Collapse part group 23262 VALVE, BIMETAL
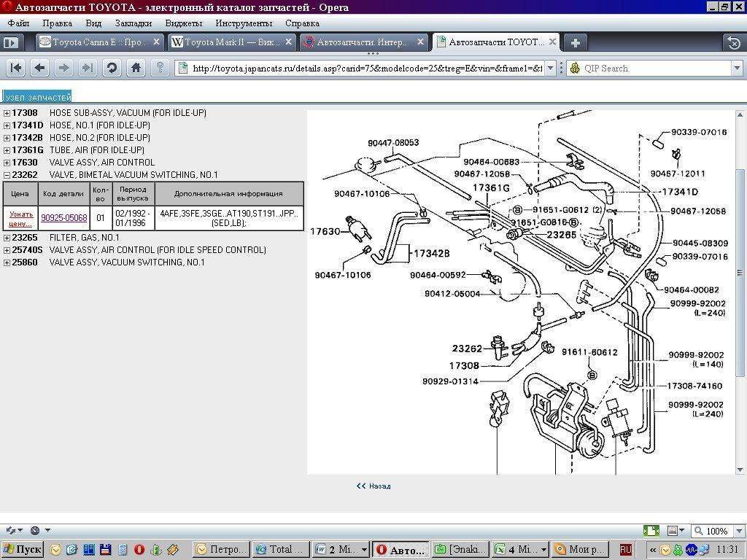 (x=7, y=175)
